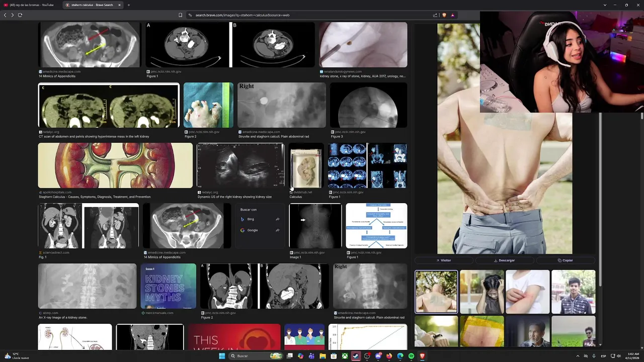
Task: Click Staghorn Calculus Causes, Symptoms caption
Action: (95, 197)
